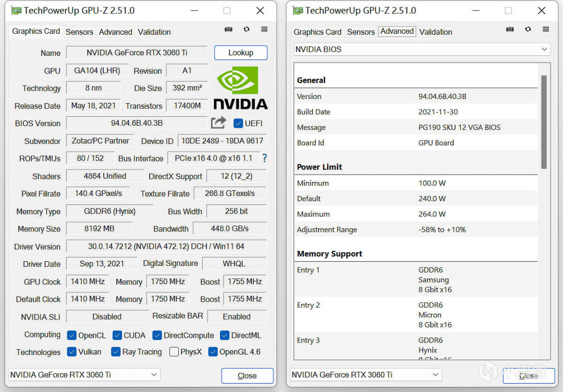563x392 pixels.
Task: Open GPU selector dropdown in left window
Action: click(x=84, y=375)
